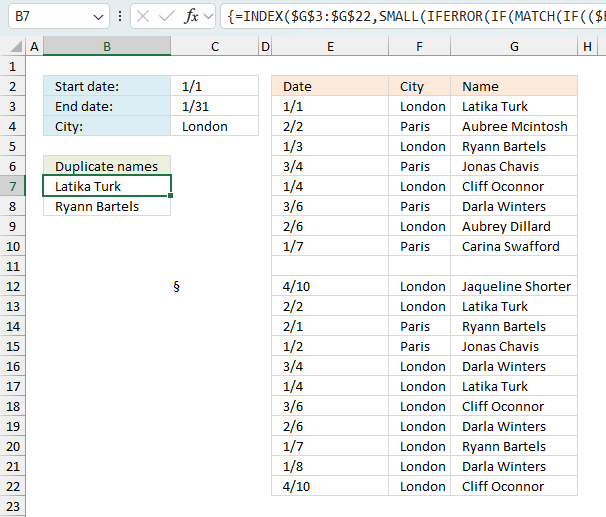
Task: Click 'Cliff Oconnor' in row 22
Action: point(514,486)
